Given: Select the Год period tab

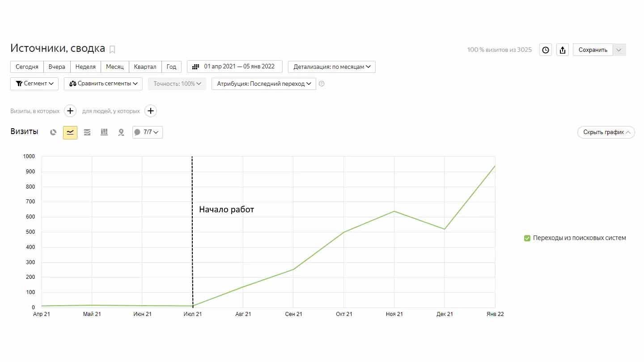Looking at the screenshot, I should click(171, 67).
